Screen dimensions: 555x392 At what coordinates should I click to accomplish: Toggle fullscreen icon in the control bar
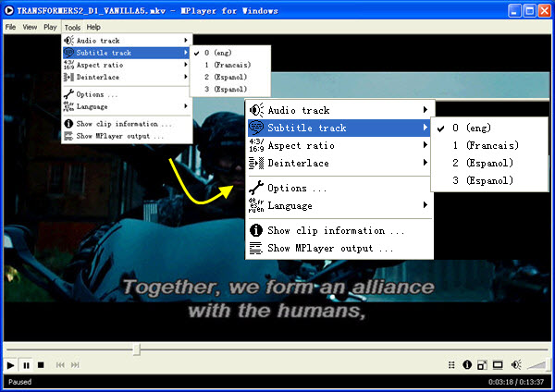(x=498, y=365)
